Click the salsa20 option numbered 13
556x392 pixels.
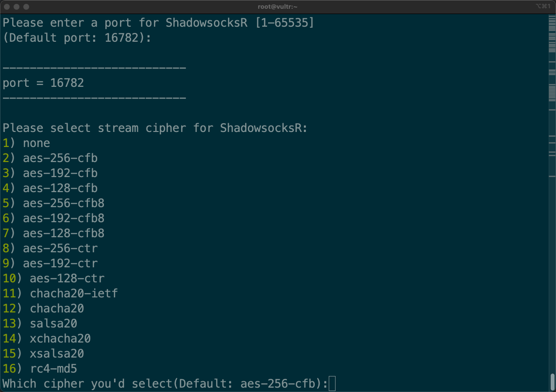tap(53, 324)
